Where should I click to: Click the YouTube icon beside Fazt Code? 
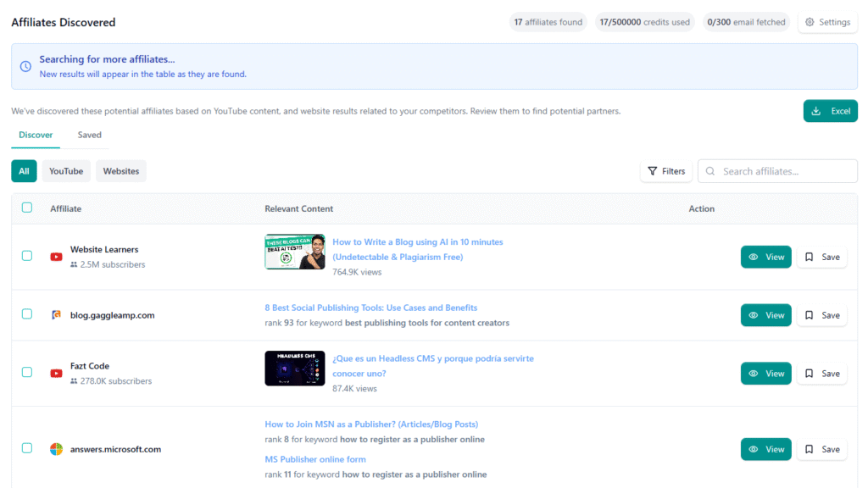pos(56,373)
